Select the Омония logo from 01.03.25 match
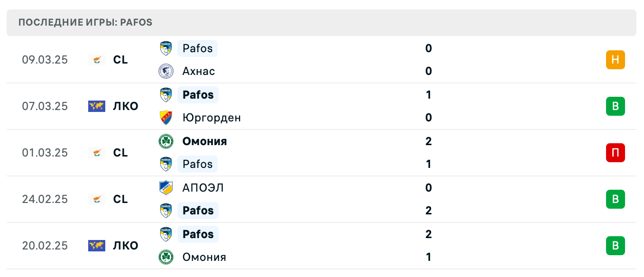This screenshot has height=277, width=644. (166, 141)
